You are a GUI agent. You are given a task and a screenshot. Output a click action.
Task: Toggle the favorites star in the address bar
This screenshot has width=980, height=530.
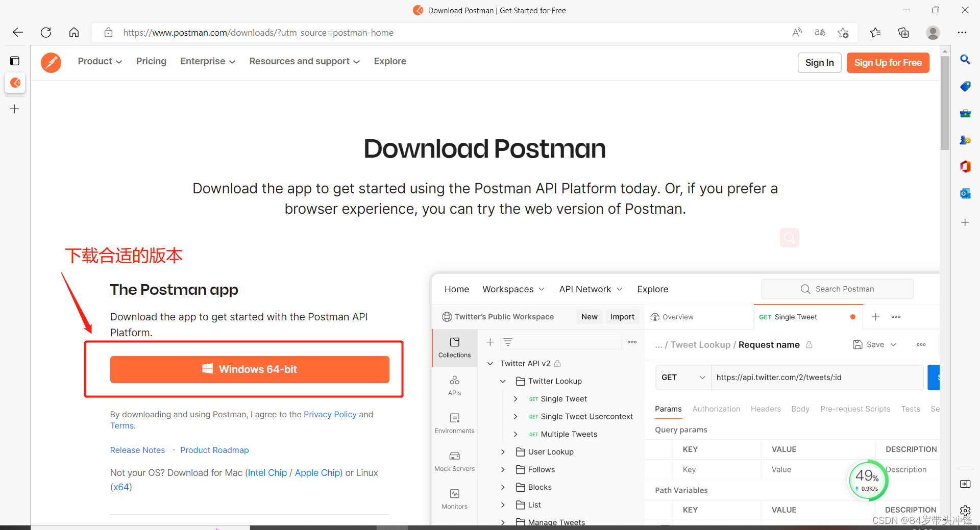click(x=843, y=32)
